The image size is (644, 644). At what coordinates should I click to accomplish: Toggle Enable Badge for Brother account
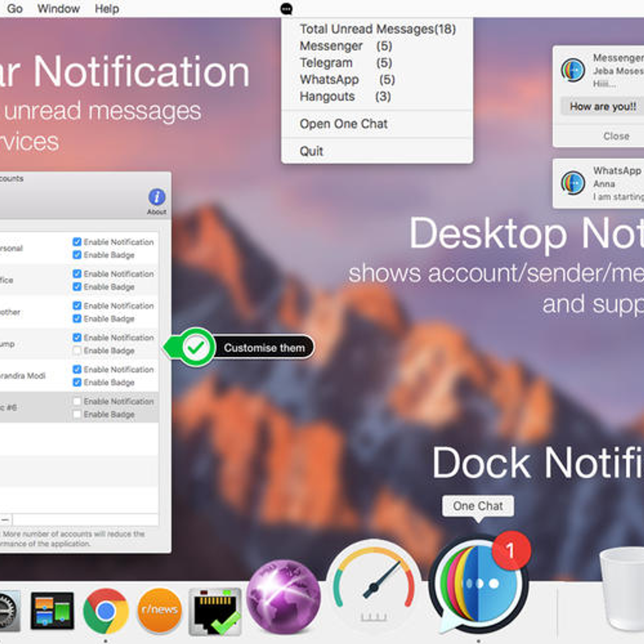tap(77, 318)
